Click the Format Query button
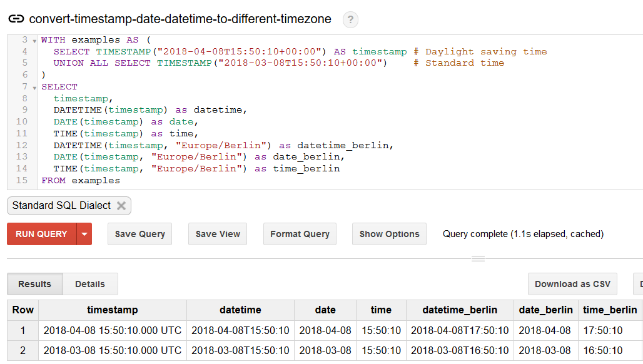The height and width of the screenshot is (364, 643). pos(300,234)
